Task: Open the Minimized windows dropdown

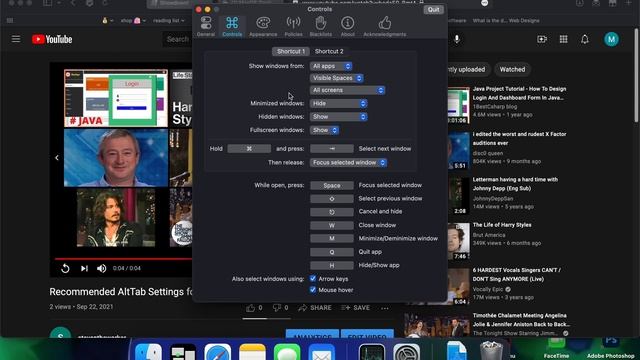Action: pos(338,104)
